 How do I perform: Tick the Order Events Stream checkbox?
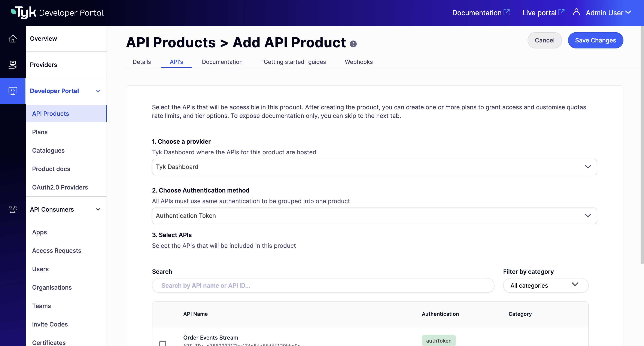(163, 343)
